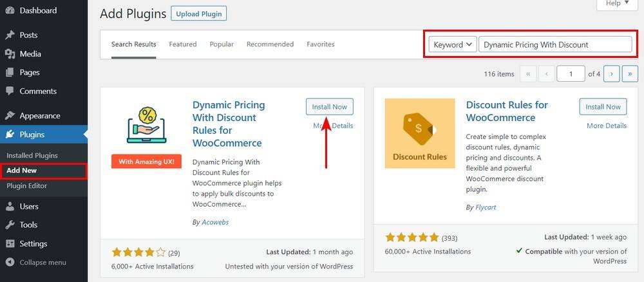Go to next page of results
The height and width of the screenshot is (282, 644).
coord(611,74)
